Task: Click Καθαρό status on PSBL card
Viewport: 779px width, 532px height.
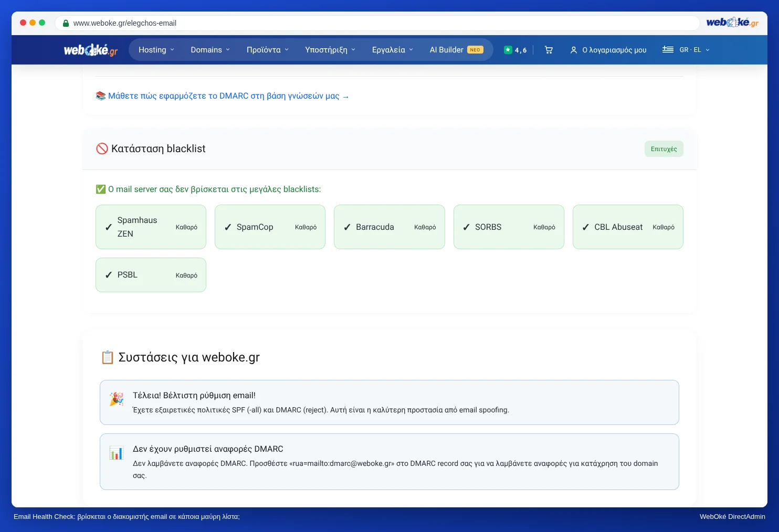Action: point(186,275)
